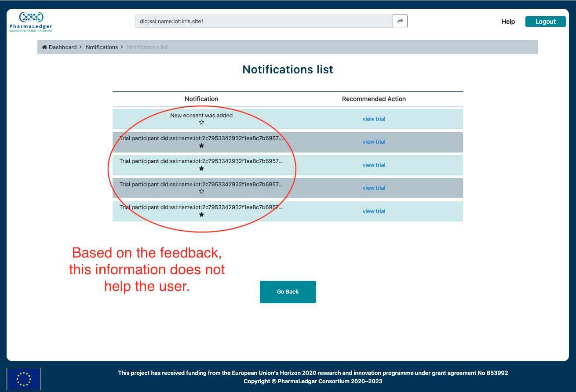Screen dimensions: 576x392
Task: Click inside the DID address input field
Action: [x=263, y=21]
